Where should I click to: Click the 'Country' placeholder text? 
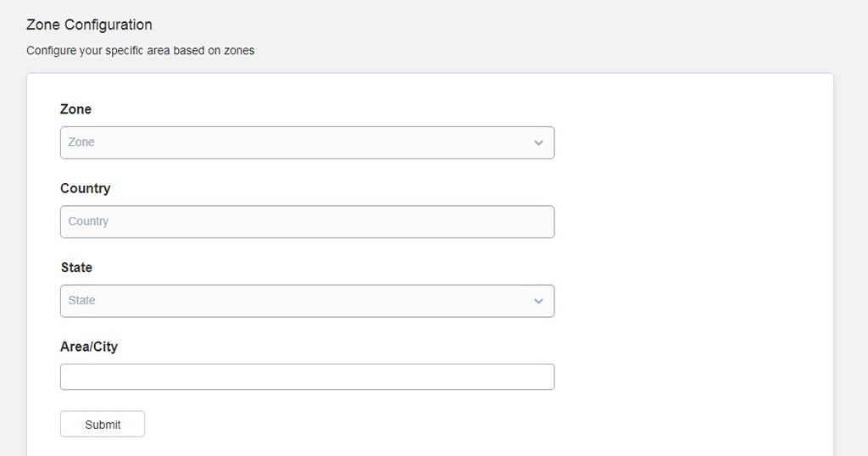click(88, 221)
